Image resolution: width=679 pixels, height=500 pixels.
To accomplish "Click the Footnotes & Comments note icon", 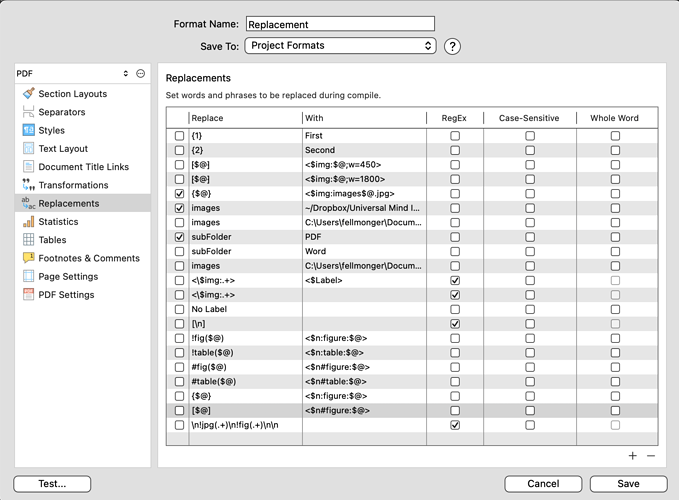I will click(x=28, y=258).
